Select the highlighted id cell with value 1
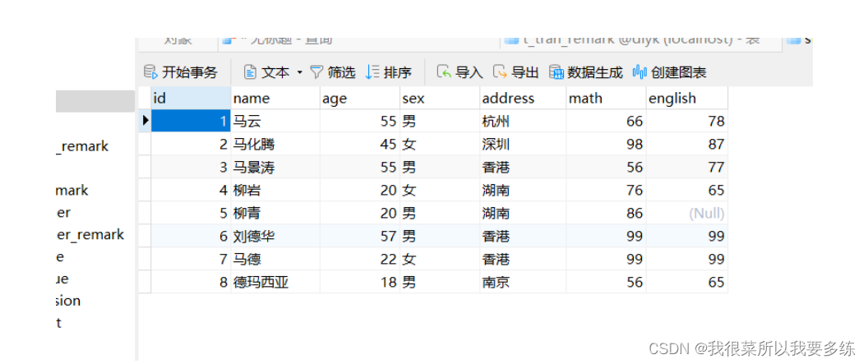Image resolution: width=868 pixels, height=364 pixels. pyautogui.click(x=191, y=121)
